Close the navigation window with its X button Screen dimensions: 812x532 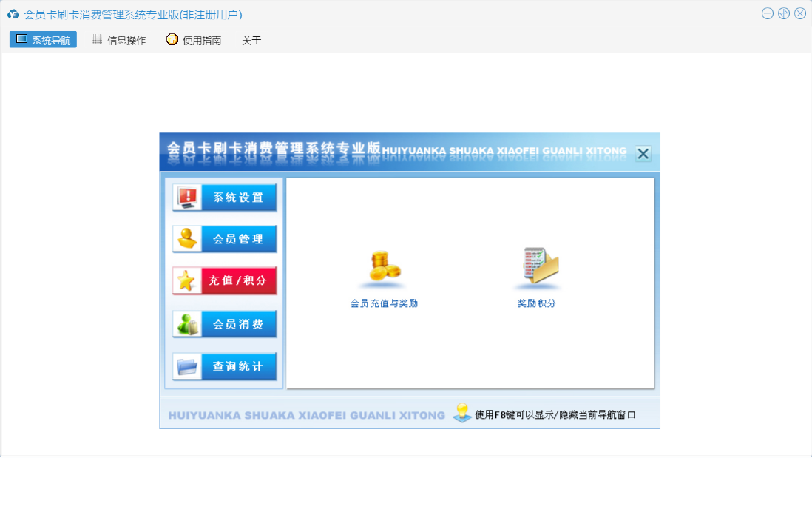(643, 154)
